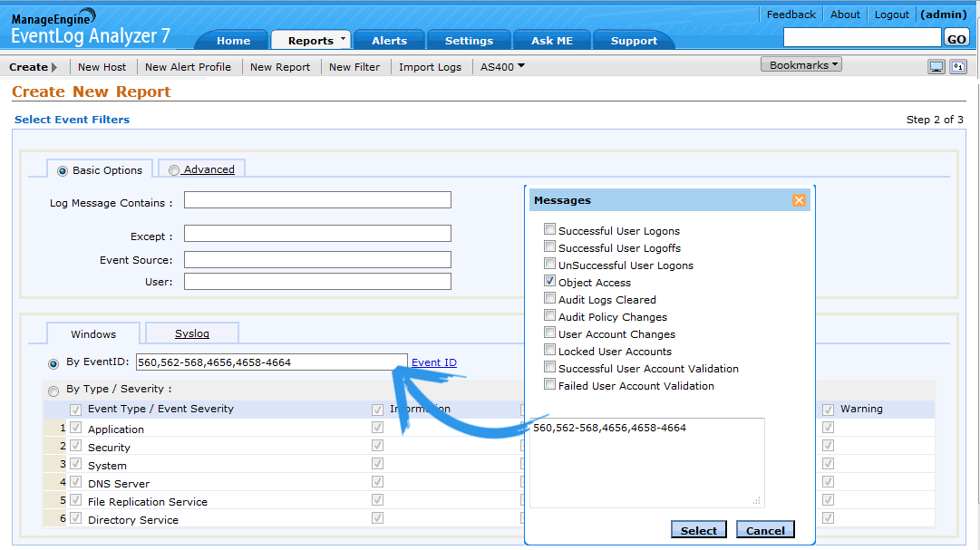Toggle the File Replication Service checkbox

point(75,501)
